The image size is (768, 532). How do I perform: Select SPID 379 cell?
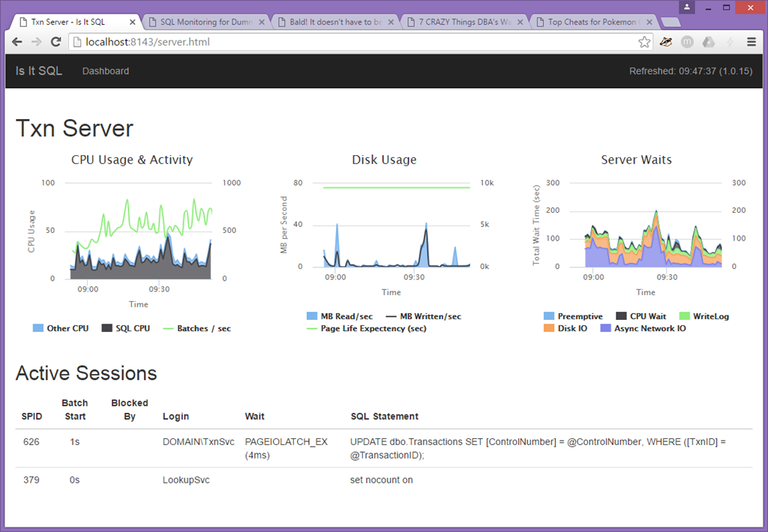[x=31, y=480]
